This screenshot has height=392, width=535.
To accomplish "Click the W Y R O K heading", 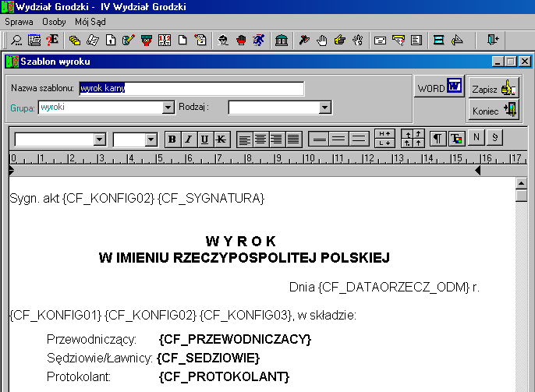I will click(x=241, y=241).
